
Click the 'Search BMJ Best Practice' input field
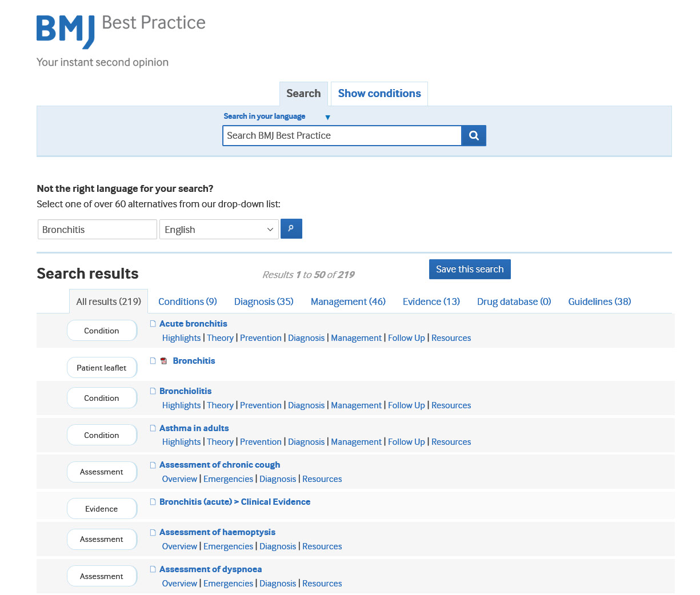coord(341,135)
